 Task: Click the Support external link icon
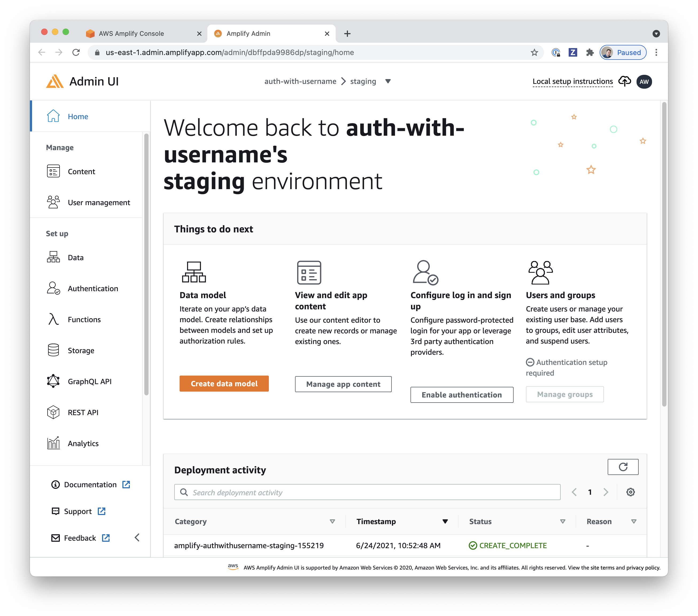(x=102, y=511)
